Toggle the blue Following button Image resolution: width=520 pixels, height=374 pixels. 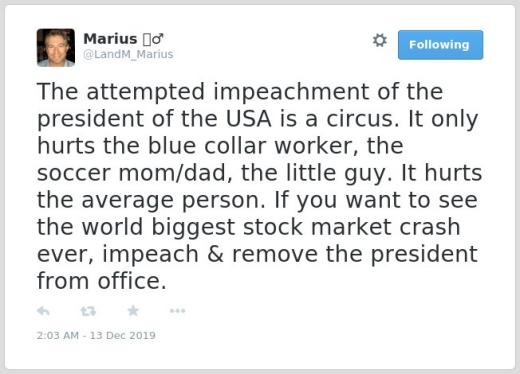click(x=440, y=45)
